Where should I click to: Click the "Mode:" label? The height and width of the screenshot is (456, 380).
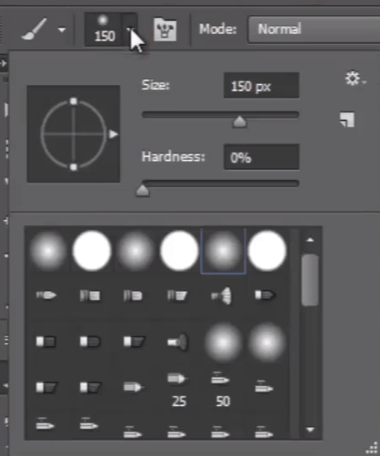point(218,29)
